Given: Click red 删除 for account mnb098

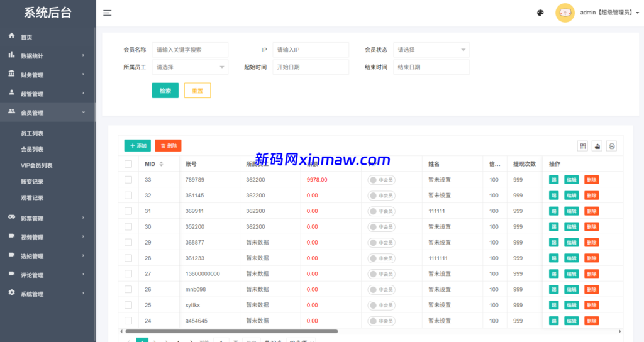Looking at the screenshot, I should pyautogui.click(x=591, y=289).
